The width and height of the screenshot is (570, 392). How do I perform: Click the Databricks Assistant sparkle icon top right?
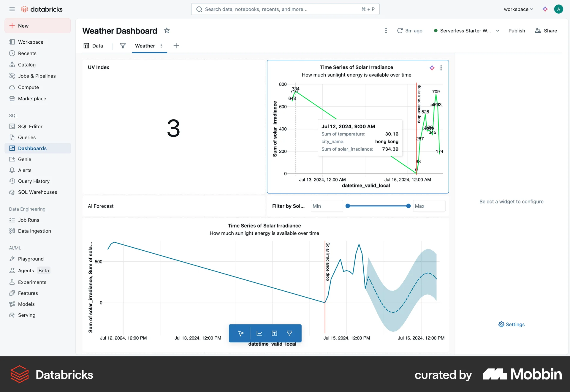(545, 9)
